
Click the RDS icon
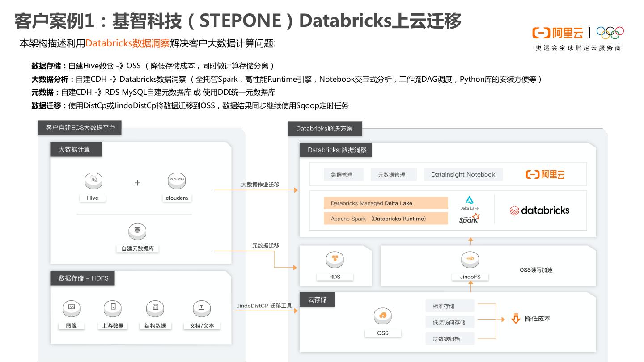[x=335, y=260]
